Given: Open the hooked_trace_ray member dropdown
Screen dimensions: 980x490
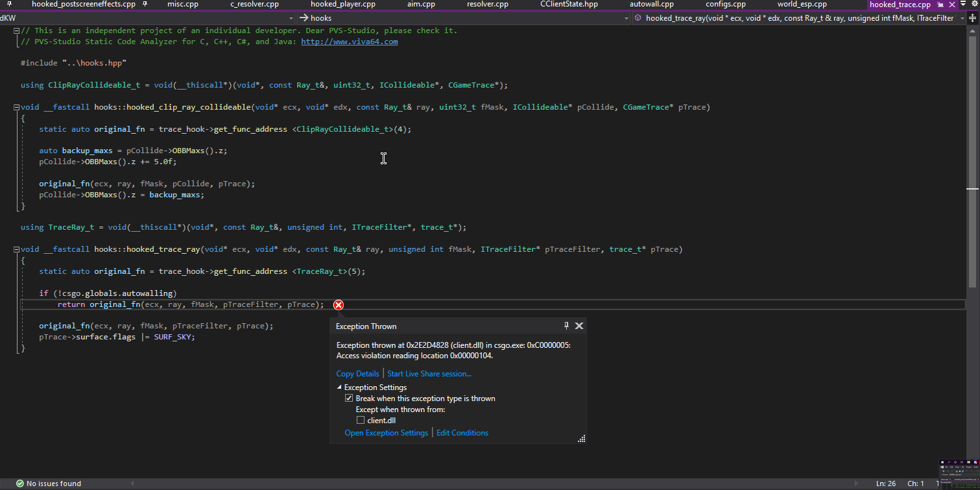Looking at the screenshot, I should point(962,18).
